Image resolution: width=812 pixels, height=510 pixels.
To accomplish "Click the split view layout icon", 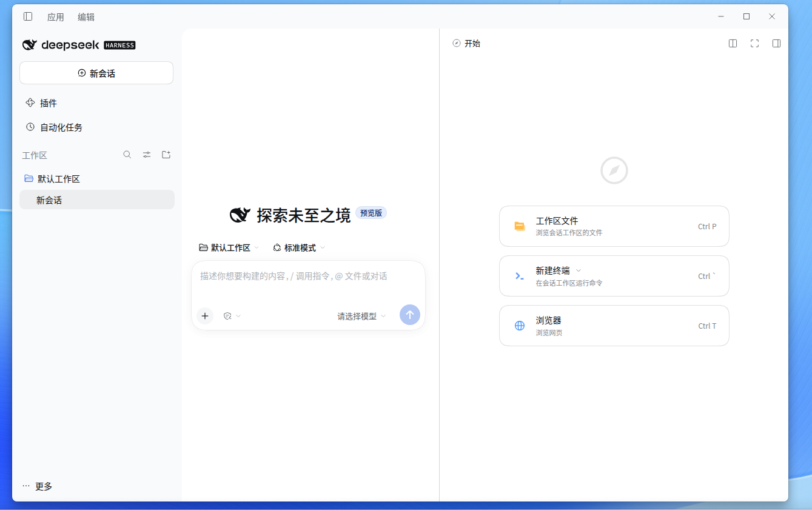I will (733, 44).
